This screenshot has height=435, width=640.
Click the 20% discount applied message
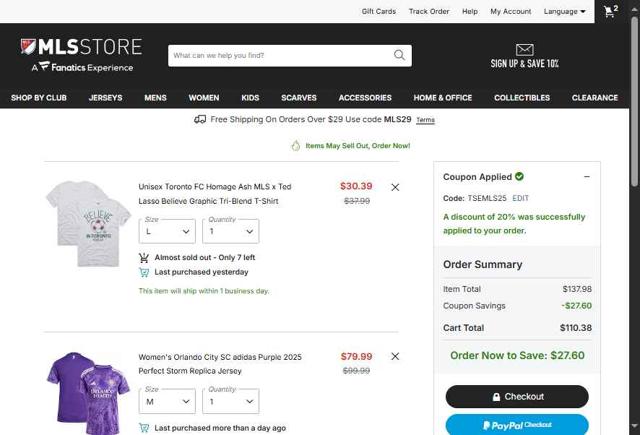[514, 224]
